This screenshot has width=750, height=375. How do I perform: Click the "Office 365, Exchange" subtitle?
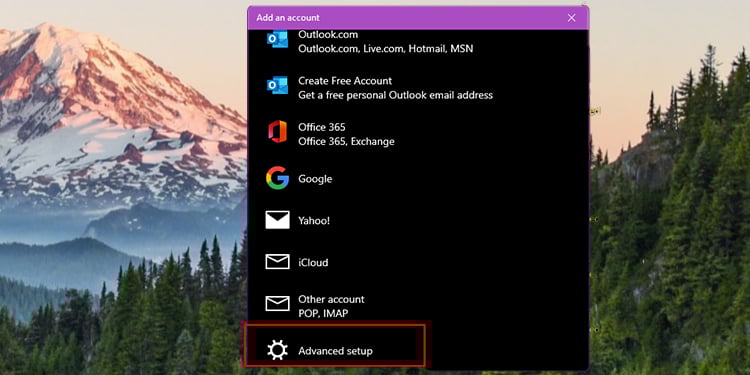click(x=346, y=142)
